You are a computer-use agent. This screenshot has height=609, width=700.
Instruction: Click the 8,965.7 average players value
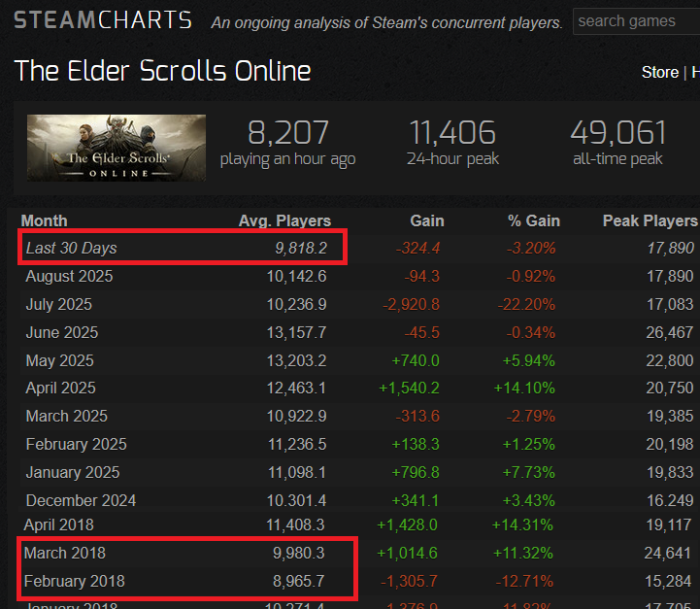(x=299, y=581)
